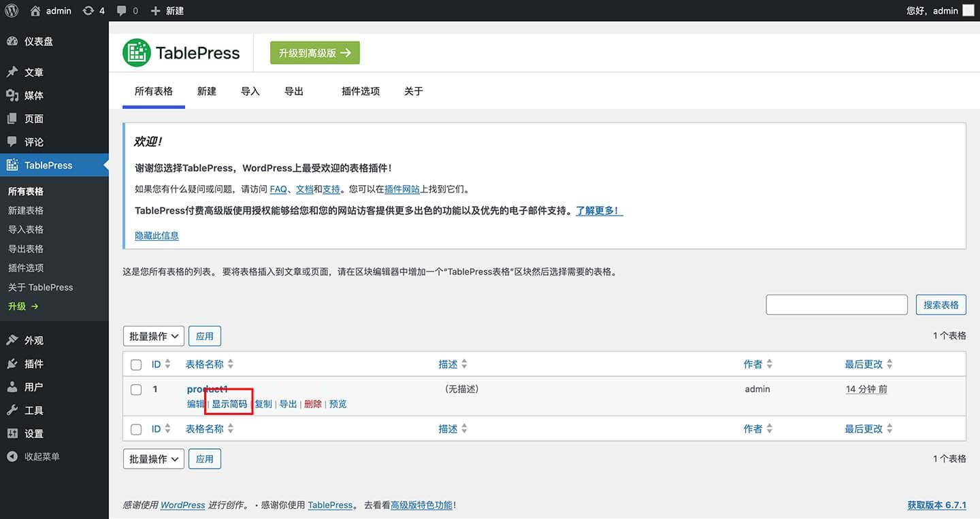
Task: Click the TablePress green logo
Action: point(137,53)
